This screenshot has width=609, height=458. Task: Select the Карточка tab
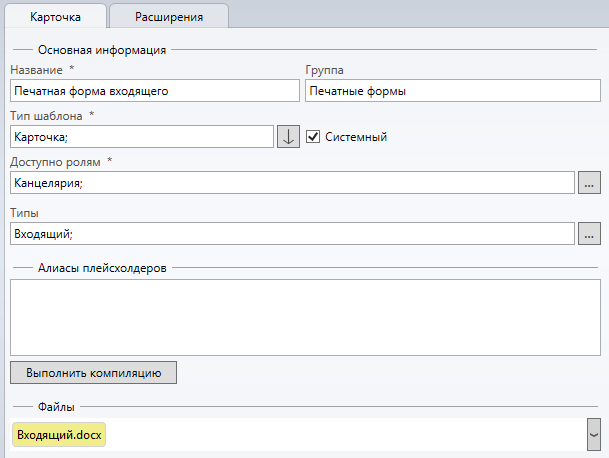point(54,17)
